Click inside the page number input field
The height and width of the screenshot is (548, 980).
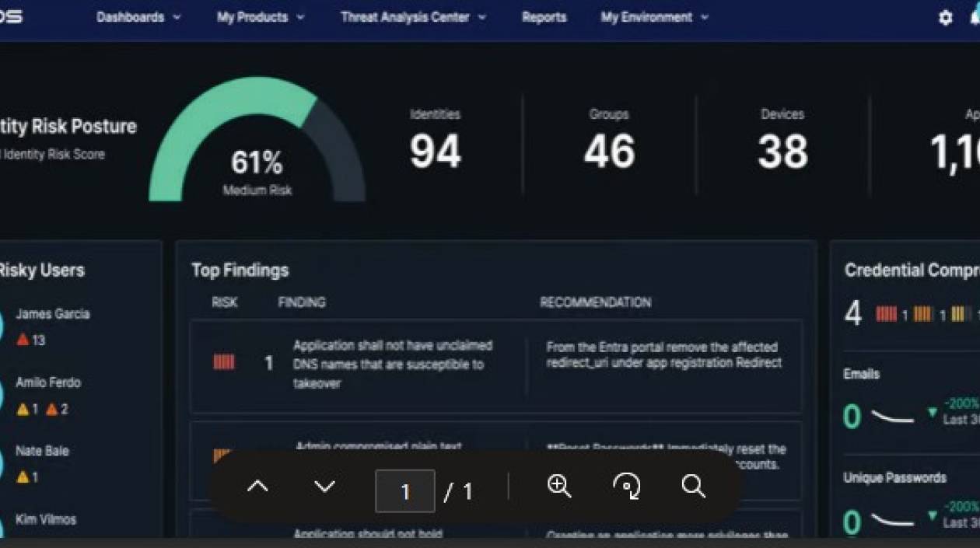pos(405,490)
